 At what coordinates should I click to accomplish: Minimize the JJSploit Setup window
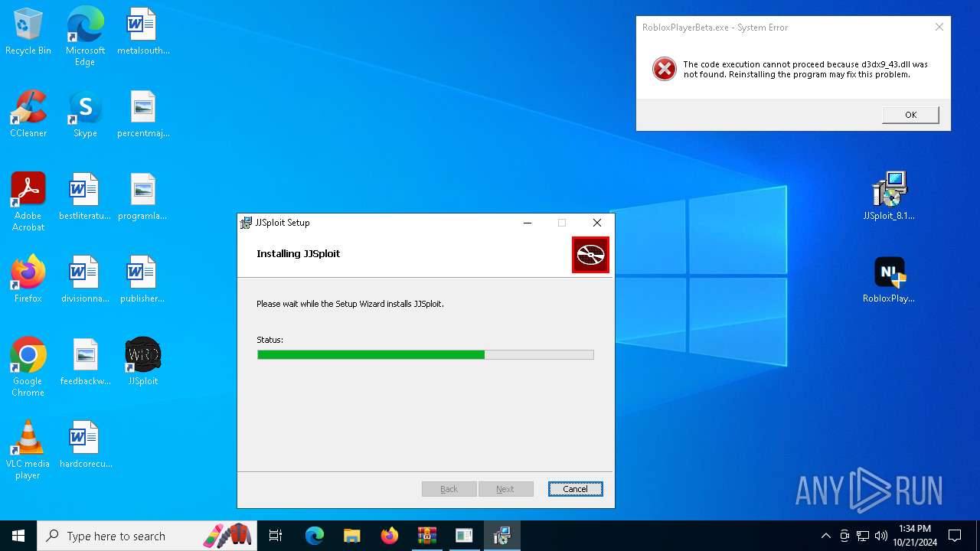[527, 223]
